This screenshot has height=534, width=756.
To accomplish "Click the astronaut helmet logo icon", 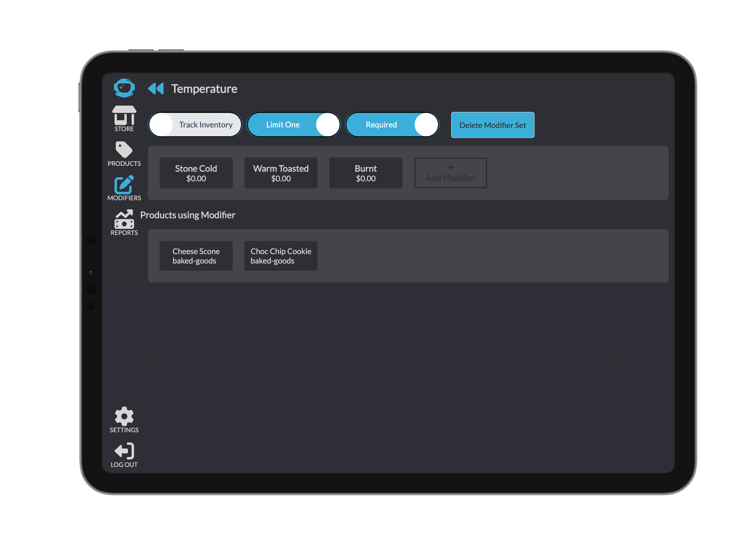I will 124,88.
